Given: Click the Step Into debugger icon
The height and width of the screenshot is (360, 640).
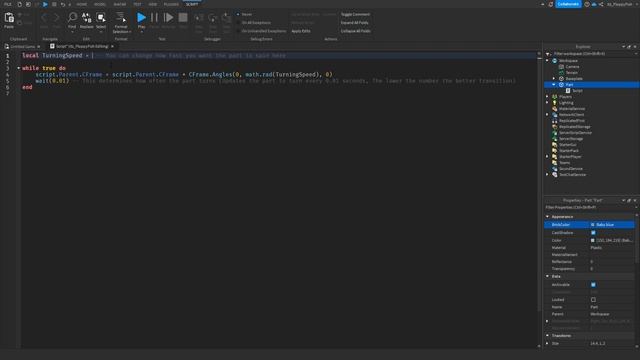Looking at the screenshot, I should pos(199,18).
